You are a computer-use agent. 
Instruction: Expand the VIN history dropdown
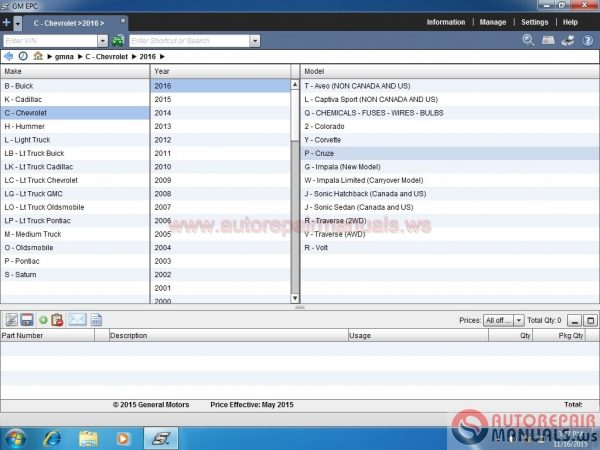[103, 41]
